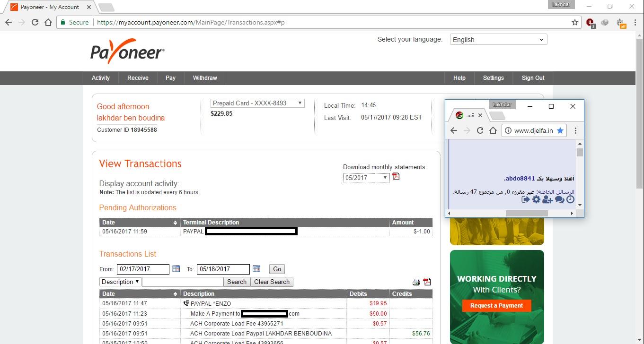Click the blue bookmark star in djelfa.in window
The height and width of the screenshot is (344, 644).
pos(560,130)
